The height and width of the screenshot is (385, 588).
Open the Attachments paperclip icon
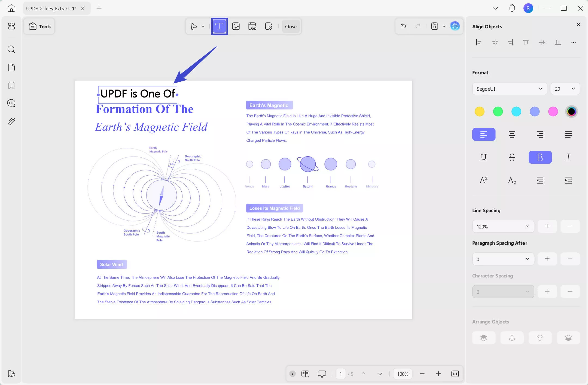[x=11, y=121]
